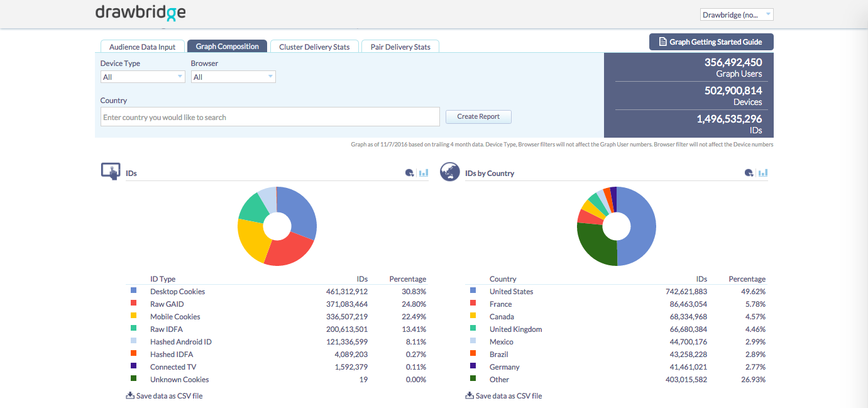Click the France red legend swatch
The height and width of the screenshot is (408, 868).
coord(473,303)
